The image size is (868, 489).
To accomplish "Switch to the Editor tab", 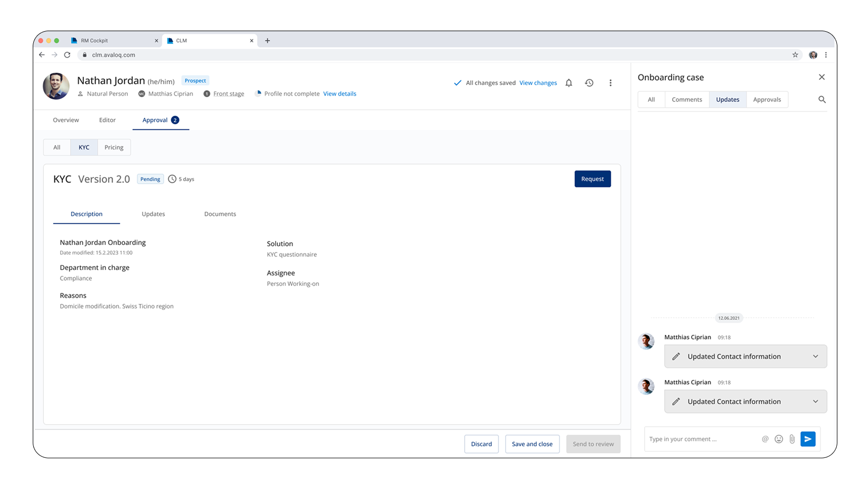I will click(107, 120).
